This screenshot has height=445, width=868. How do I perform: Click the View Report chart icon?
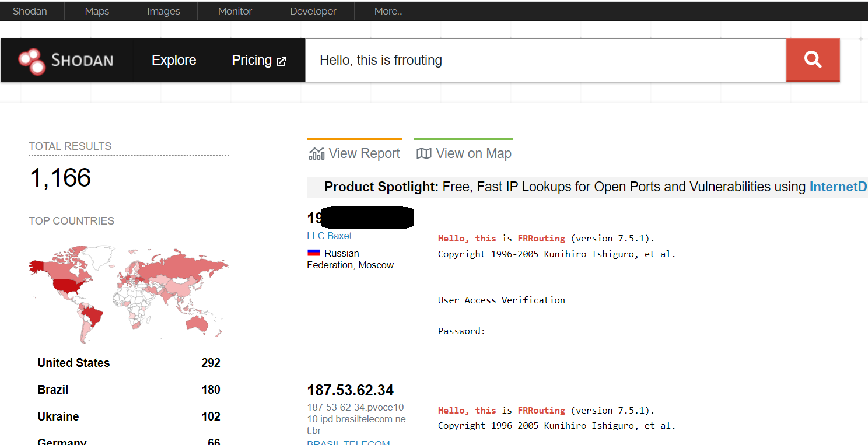(x=316, y=153)
